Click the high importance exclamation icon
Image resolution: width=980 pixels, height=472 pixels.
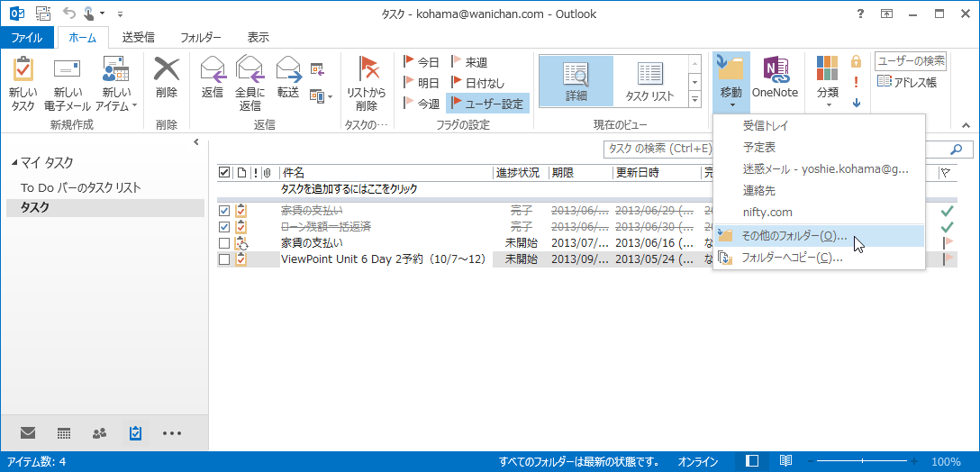[x=857, y=82]
